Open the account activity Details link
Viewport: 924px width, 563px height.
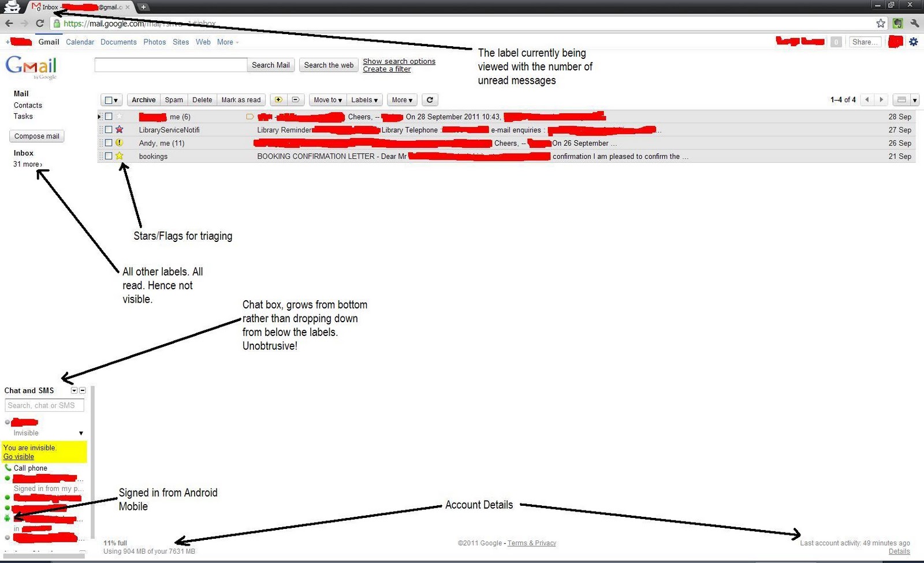pyautogui.click(x=899, y=551)
